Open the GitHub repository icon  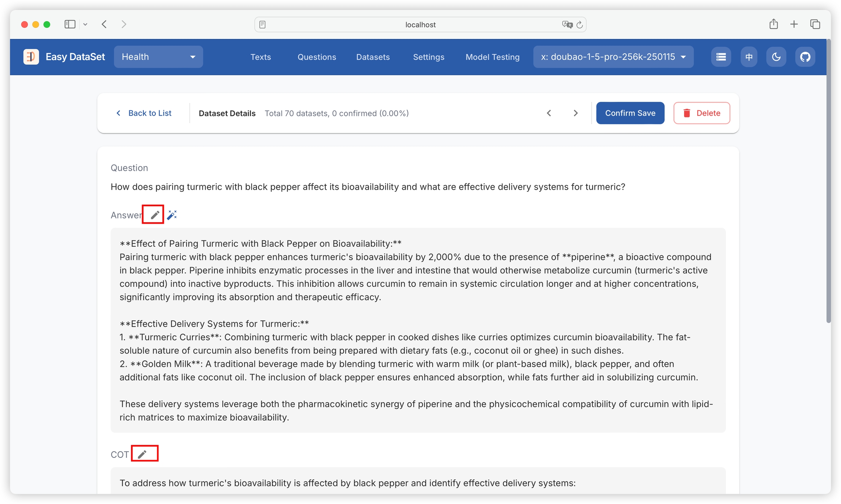(x=805, y=57)
